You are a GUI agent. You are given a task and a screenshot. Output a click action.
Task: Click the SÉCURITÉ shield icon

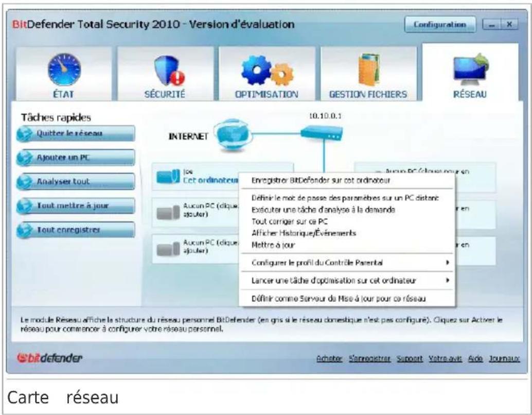(x=169, y=71)
